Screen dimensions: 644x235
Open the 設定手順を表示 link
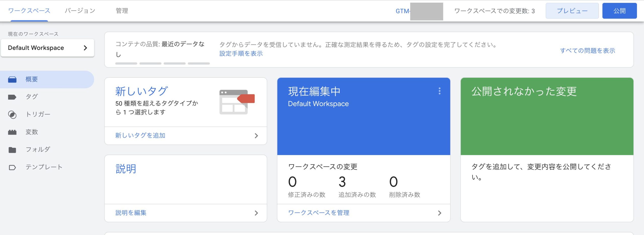(241, 53)
